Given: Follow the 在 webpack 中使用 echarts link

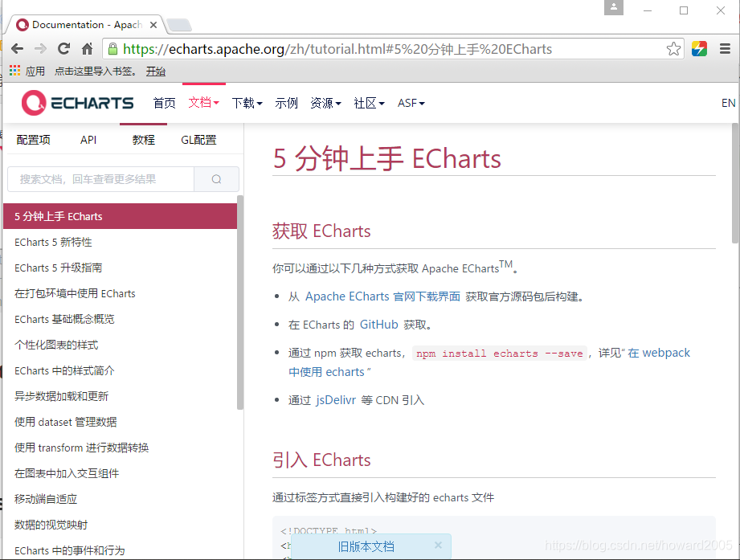Looking at the screenshot, I should pos(659,353).
